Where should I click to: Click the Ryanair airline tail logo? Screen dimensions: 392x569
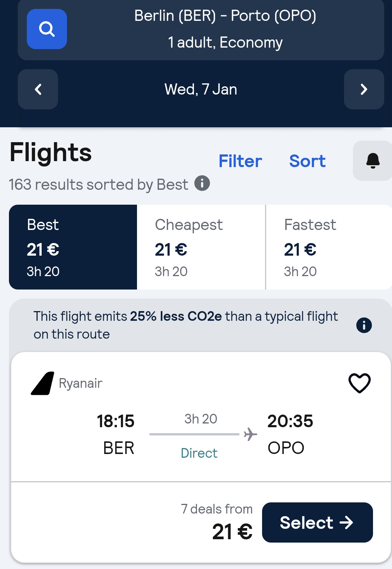coord(42,383)
